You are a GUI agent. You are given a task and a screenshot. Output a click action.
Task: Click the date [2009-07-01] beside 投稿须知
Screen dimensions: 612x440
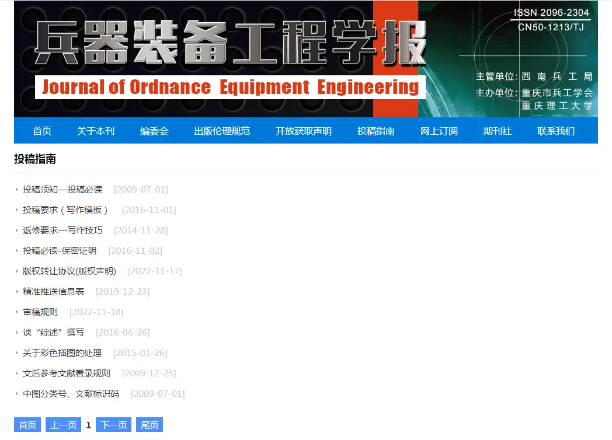(141, 190)
